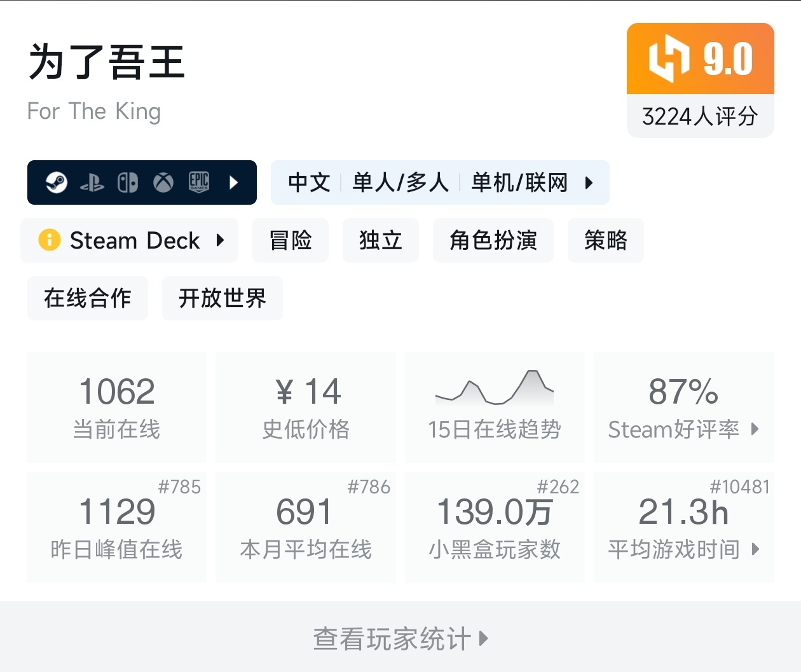Click the yellow Steam Deck info icon
The height and width of the screenshot is (672, 801).
pos(50,240)
